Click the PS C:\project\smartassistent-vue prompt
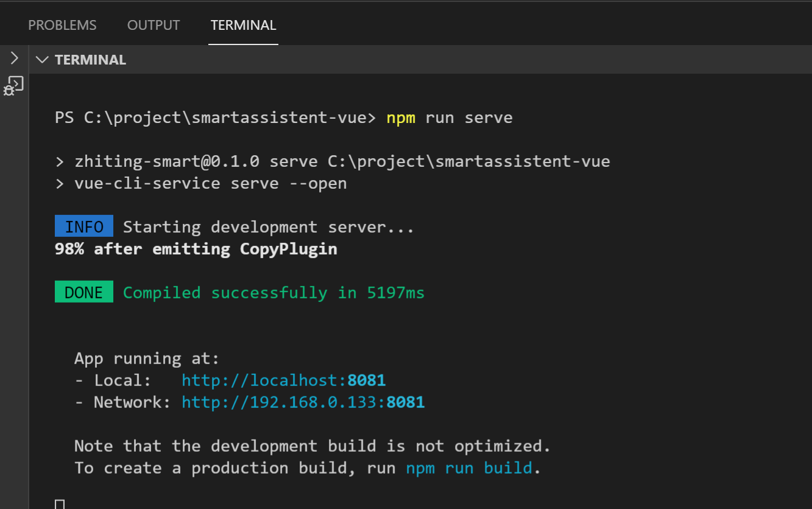The height and width of the screenshot is (509, 812). [216, 118]
